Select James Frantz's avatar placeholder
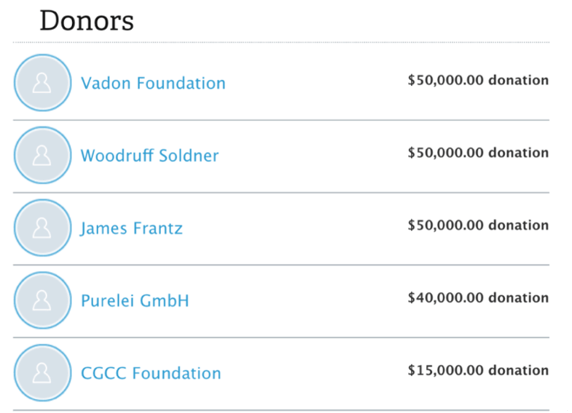572x413 pixels. [x=43, y=228]
